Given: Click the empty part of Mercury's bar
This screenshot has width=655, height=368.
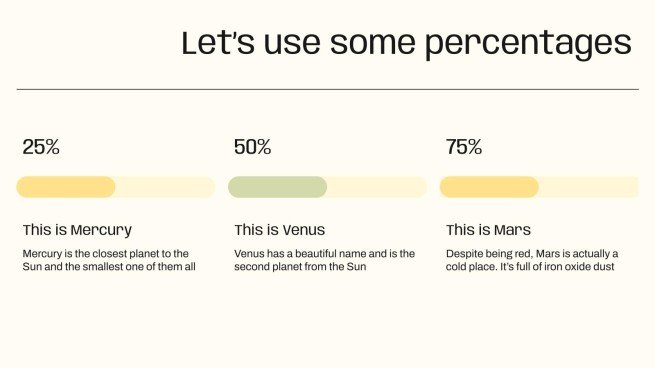Looking at the screenshot, I should click(x=165, y=187).
